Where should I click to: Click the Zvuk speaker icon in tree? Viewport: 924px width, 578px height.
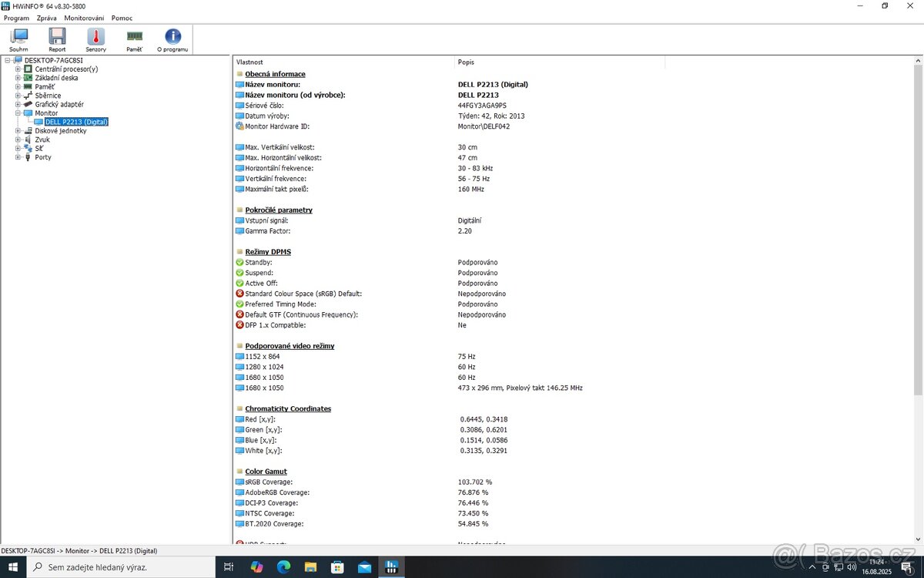tap(29, 139)
